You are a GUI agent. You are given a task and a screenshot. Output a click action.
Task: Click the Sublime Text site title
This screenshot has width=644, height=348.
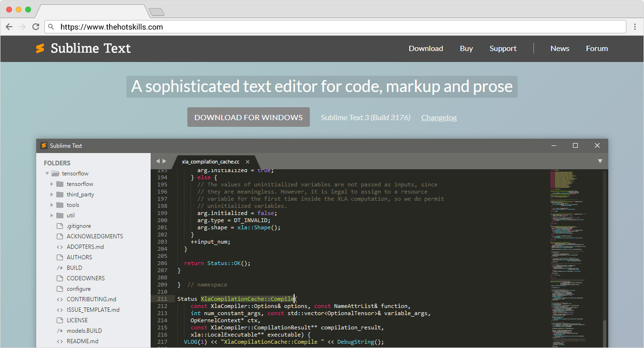click(91, 48)
